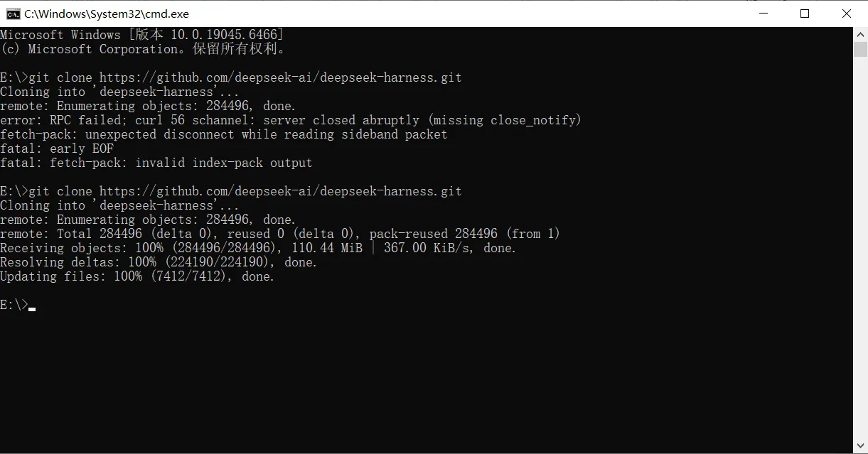Click the first git clone command line

231,77
